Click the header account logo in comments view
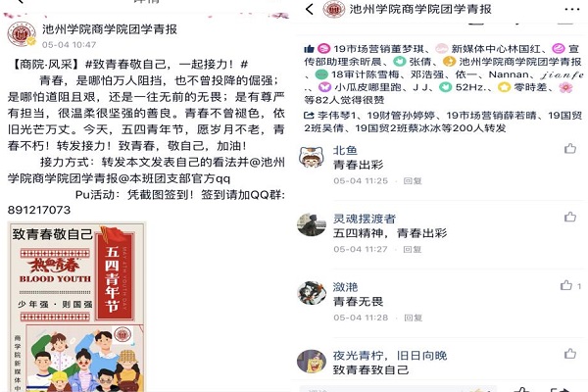 pos(333,9)
